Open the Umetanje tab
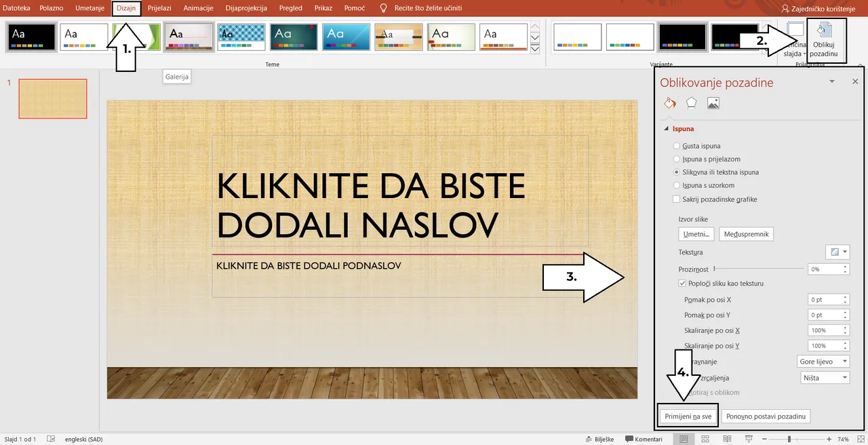 click(x=90, y=8)
